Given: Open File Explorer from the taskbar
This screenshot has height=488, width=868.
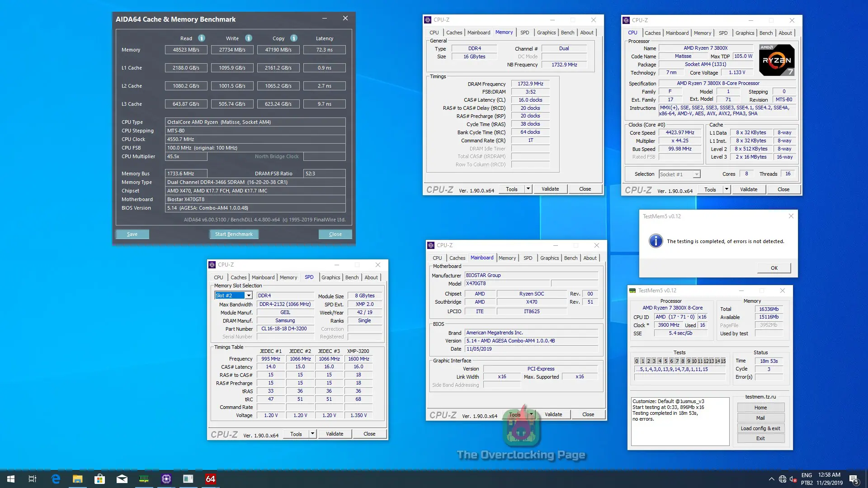Looking at the screenshot, I should pyautogui.click(x=78, y=479).
